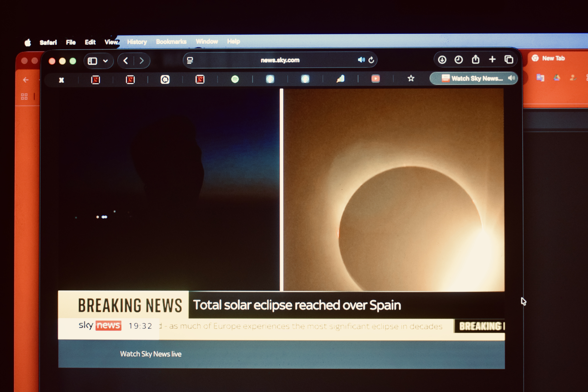588x392 pixels.
Task: Open the Window menu
Action: click(207, 41)
